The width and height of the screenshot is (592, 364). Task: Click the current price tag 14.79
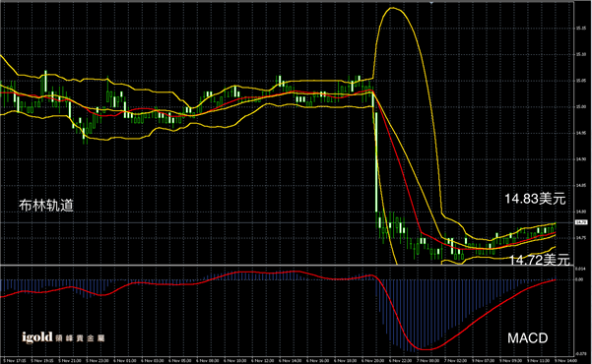tap(581, 222)
